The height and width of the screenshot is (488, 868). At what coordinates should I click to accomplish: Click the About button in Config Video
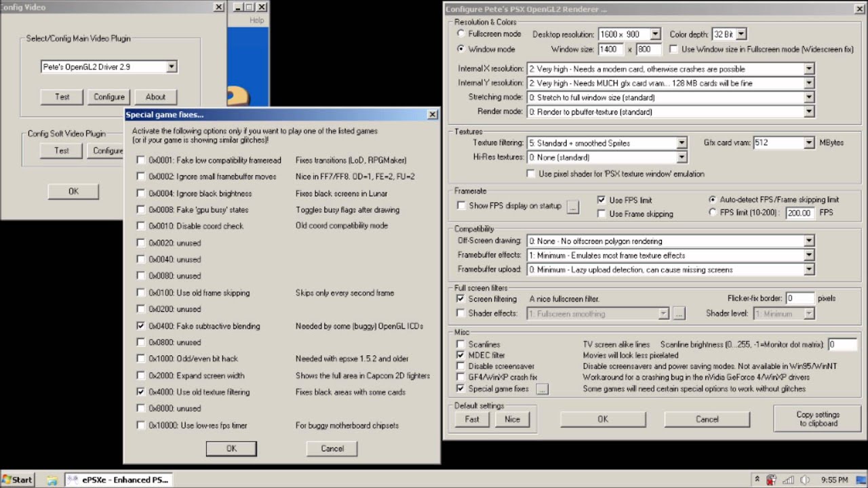pyautogui.click(x=155, y=97)
